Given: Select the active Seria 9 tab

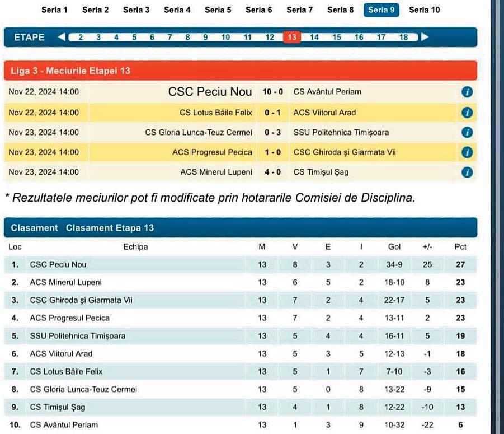Looking at the screenshot, I should [x=381, y=10].
